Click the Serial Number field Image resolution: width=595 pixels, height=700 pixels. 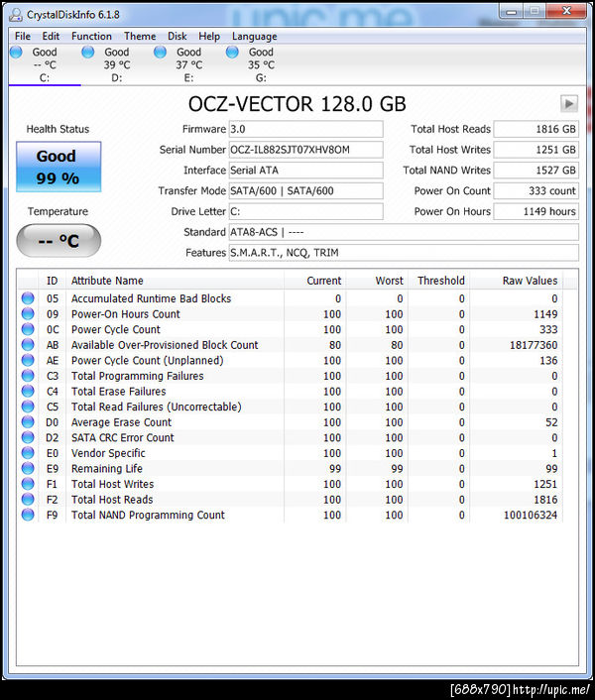coord(305,150)
